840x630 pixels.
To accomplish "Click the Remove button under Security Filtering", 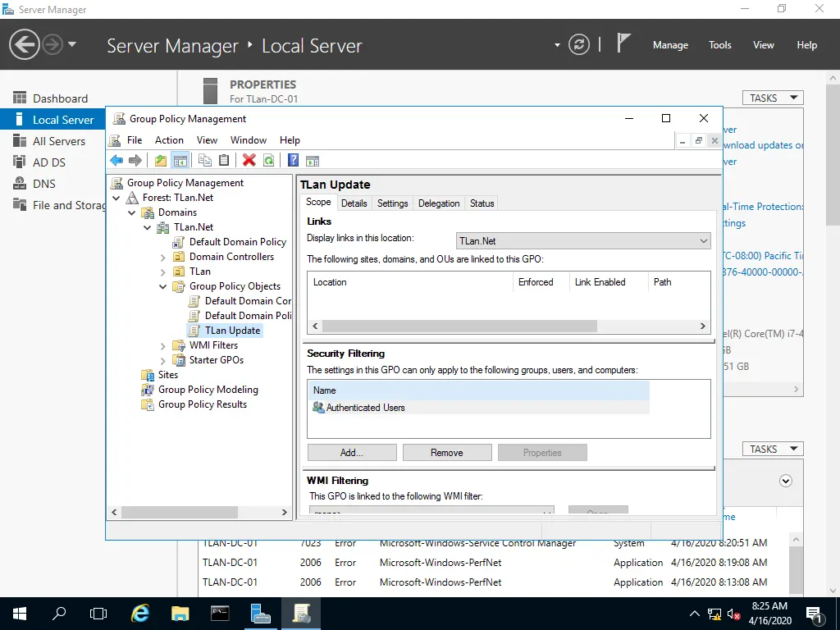I will [x=447, y=453].
